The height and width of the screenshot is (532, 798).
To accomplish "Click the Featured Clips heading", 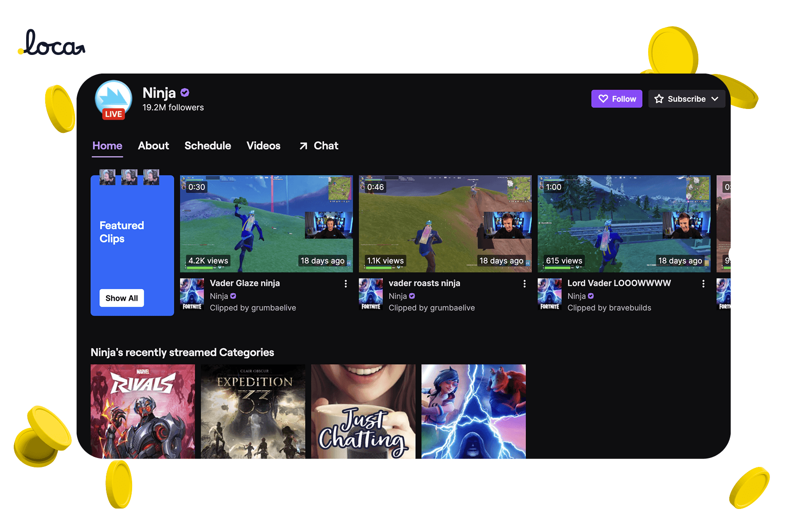I will coord(121,232).
